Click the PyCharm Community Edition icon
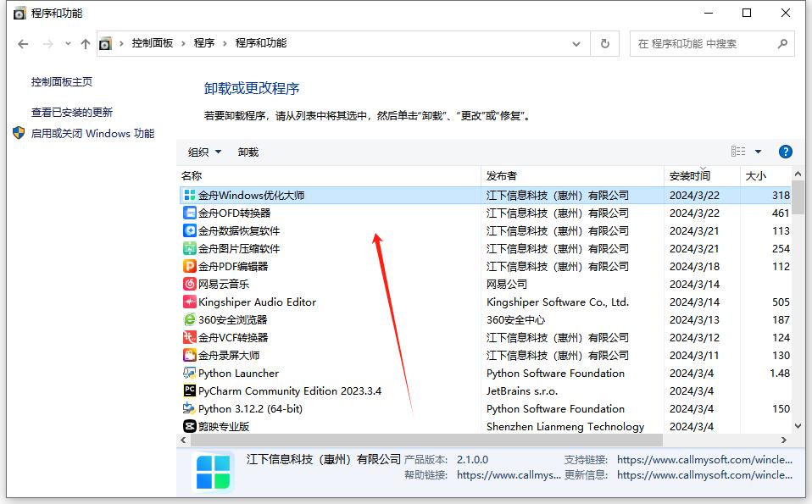Viewport: 812px width, 504px height. [x=190, y=391]
